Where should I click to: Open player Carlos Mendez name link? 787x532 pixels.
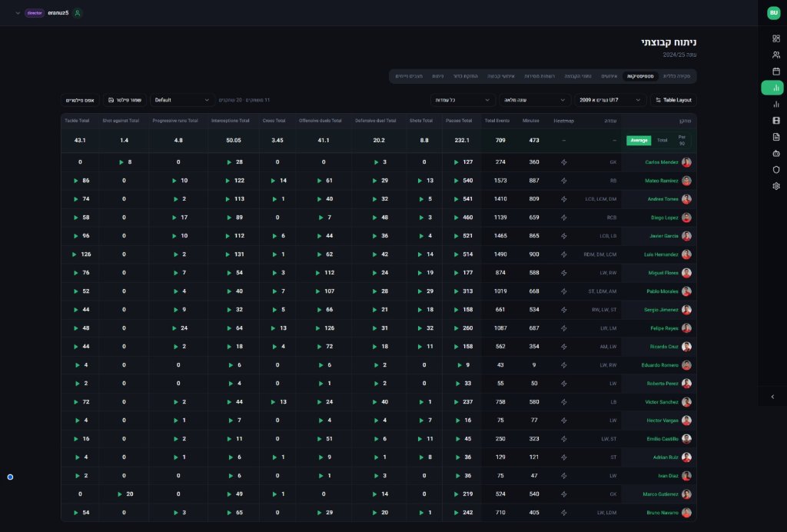pos(662,162)
